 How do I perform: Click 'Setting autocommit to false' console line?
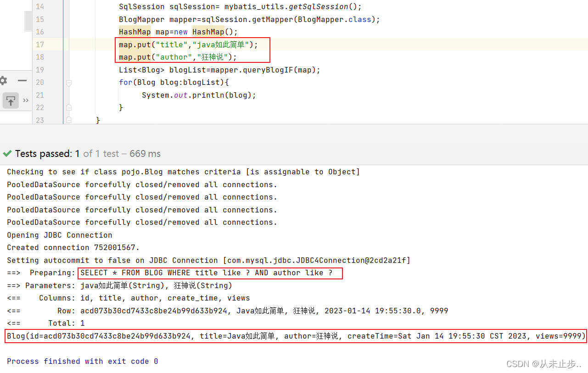click(208, 260)
